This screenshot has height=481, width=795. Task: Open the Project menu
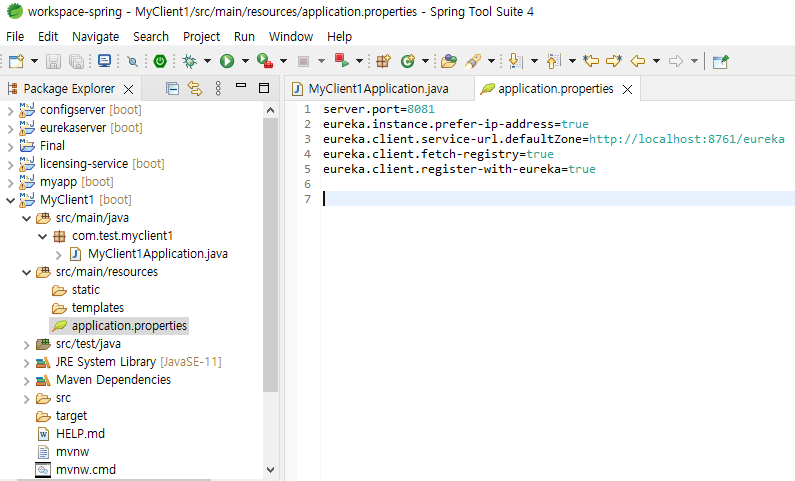201,36
